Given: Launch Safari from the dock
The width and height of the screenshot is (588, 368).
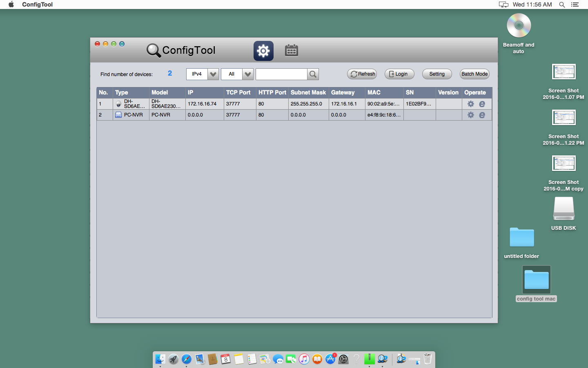Looking at the screenshot, I should (x=186, y=359).
